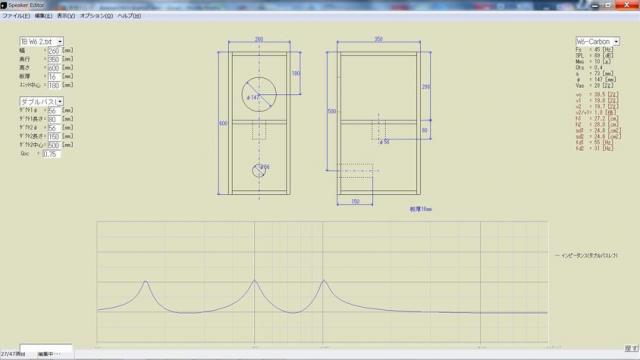640x360 pixels.
Task: Click the 高さ (height) input field
Action: 54,68
